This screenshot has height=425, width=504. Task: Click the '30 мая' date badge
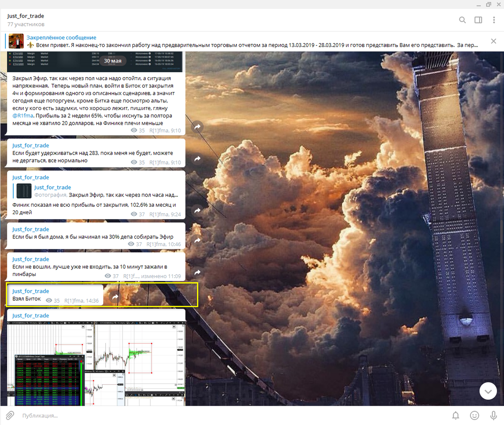pos(113,61)
